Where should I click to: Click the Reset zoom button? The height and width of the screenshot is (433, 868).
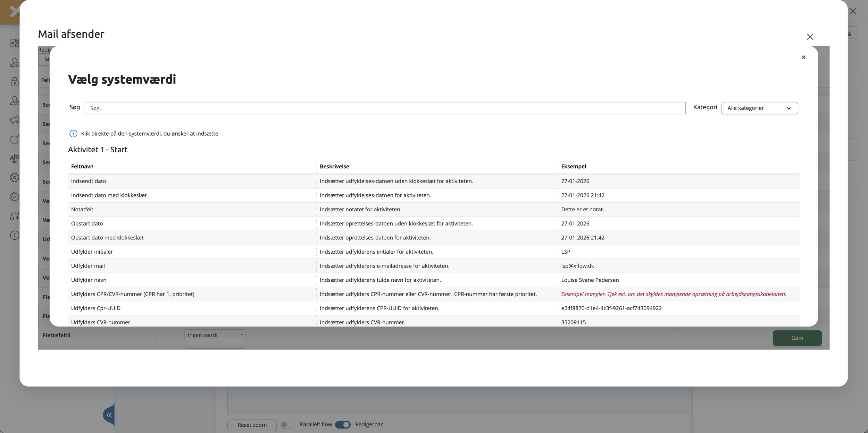[x=252, y=425]
